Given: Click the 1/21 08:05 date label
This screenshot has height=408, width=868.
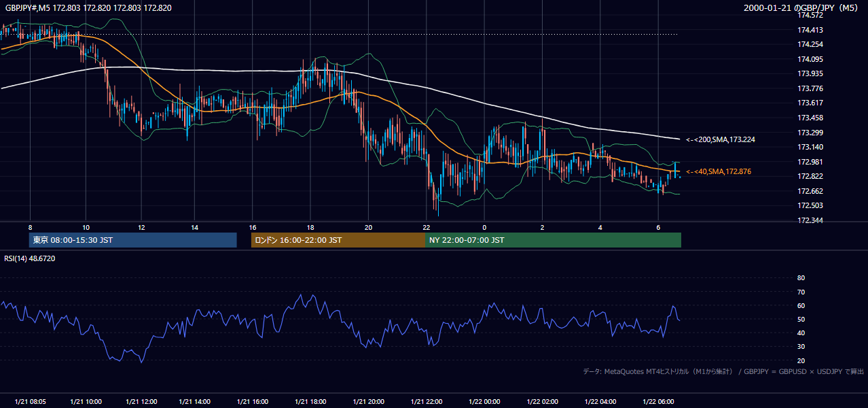Looking at the screenshot, I should pyautogui.click(x=30, y=402).
